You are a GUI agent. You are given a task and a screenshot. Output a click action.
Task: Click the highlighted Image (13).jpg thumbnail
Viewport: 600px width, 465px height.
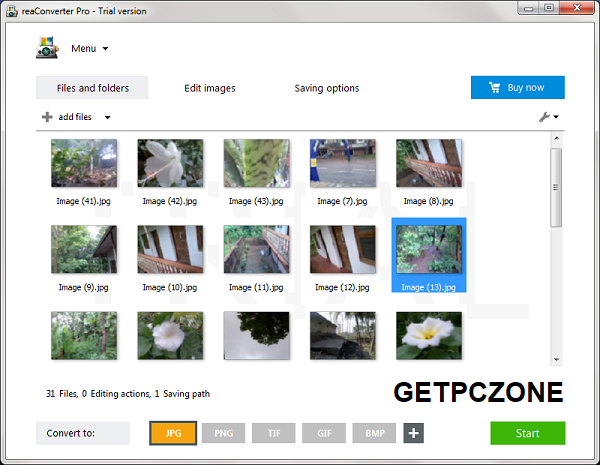tap(429, 255)
